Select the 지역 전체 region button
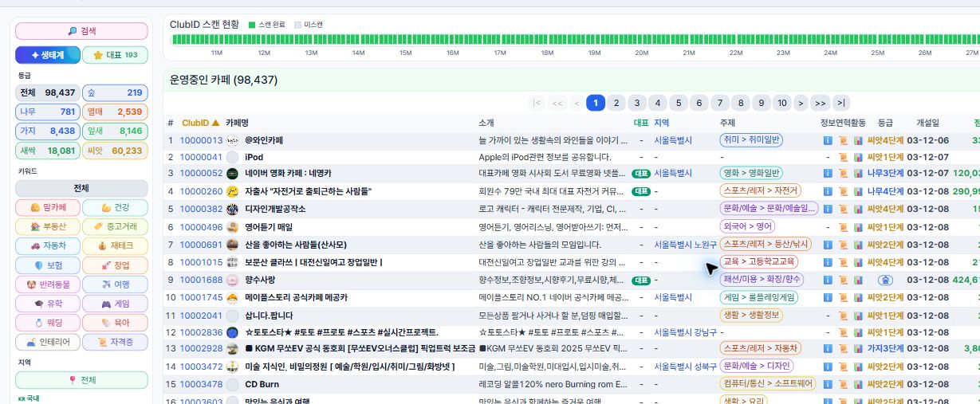Image resolution: width=980 pixels, height=404 pixels. [x=81, y=380]
